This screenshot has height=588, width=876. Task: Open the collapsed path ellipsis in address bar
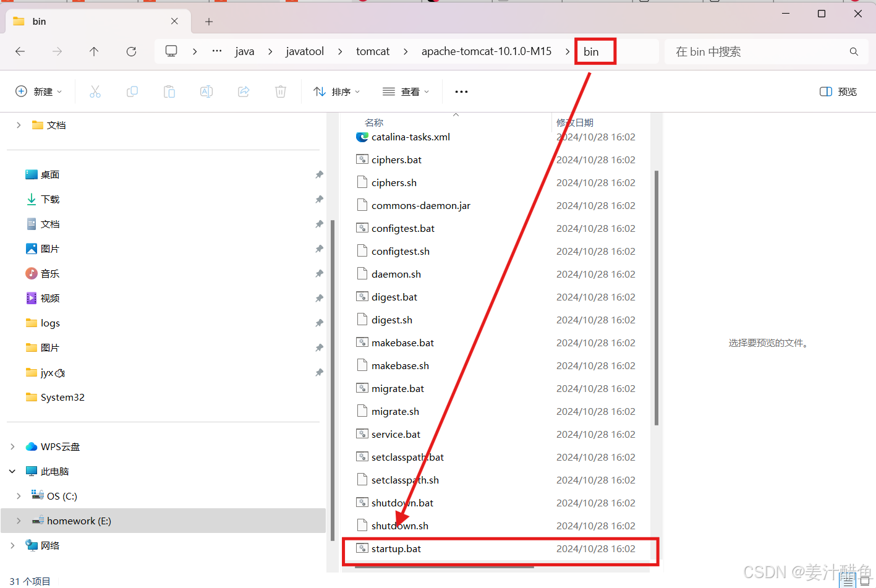217,51
